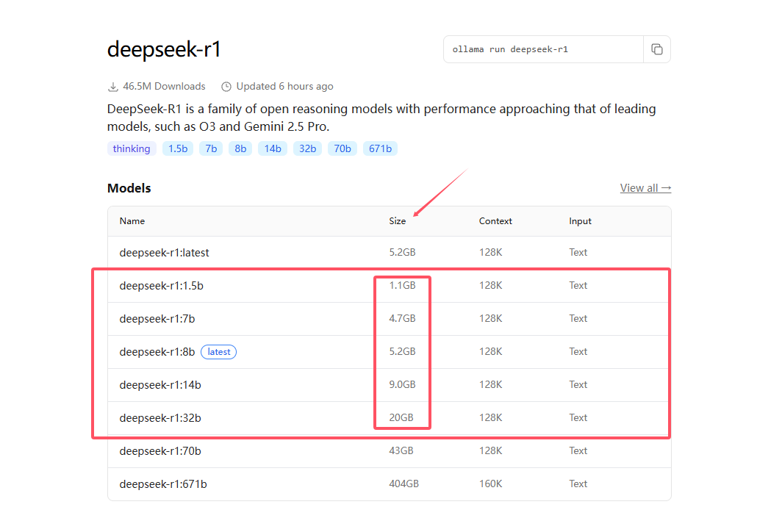This screenshot has height=532, width=782.
Task: Copy the ollama run command
Action: coord(657,49)
